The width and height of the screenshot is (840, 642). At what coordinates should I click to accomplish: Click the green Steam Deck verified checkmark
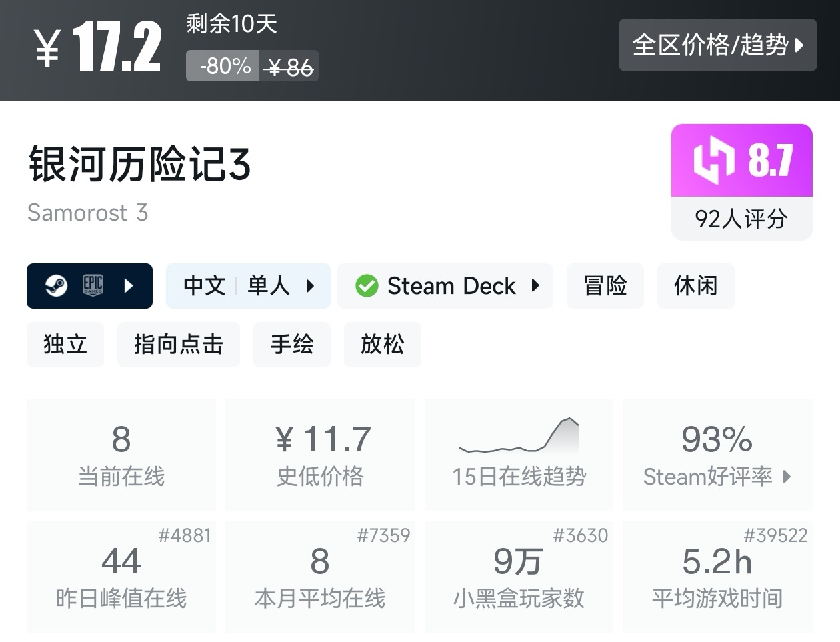coord(367,286)
